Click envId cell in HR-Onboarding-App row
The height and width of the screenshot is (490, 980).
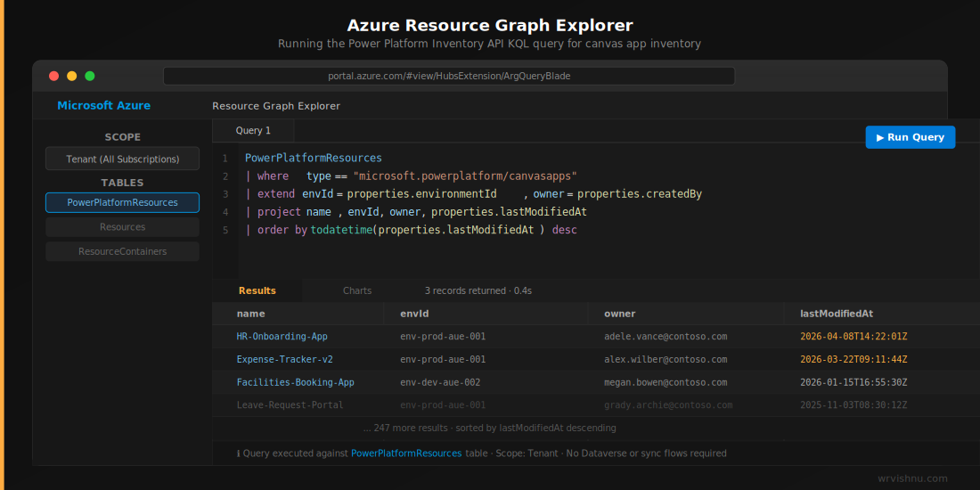pyautogui.click(x=443, y=336)
